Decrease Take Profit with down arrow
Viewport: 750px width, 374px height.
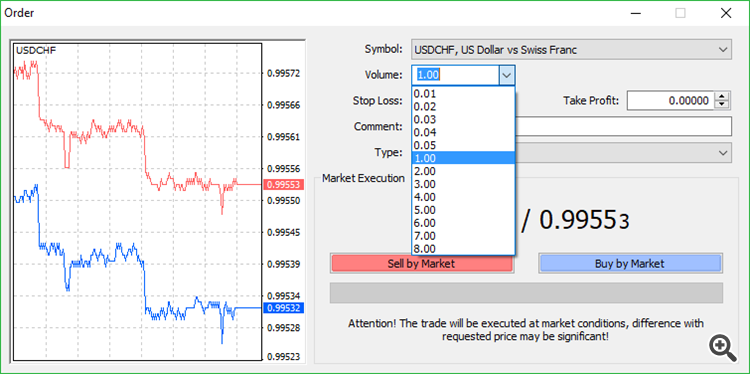pyautogui.click(x=722, y=105)
